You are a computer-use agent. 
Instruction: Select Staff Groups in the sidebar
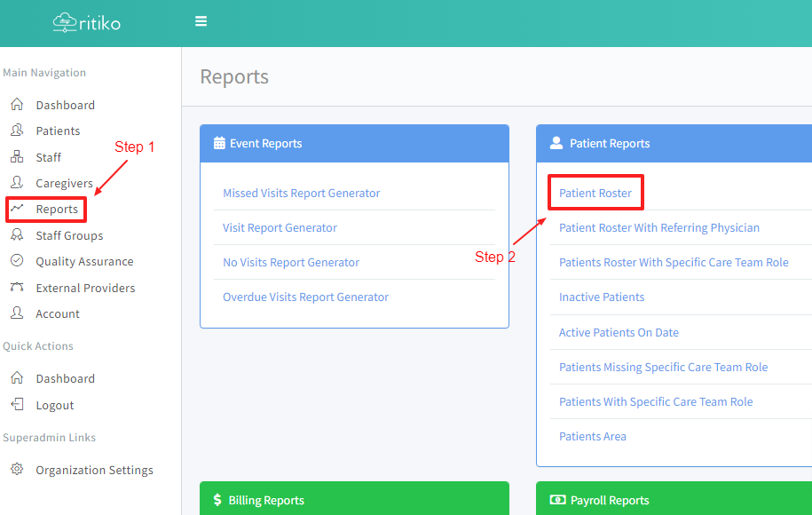click(x=69, y=235)
